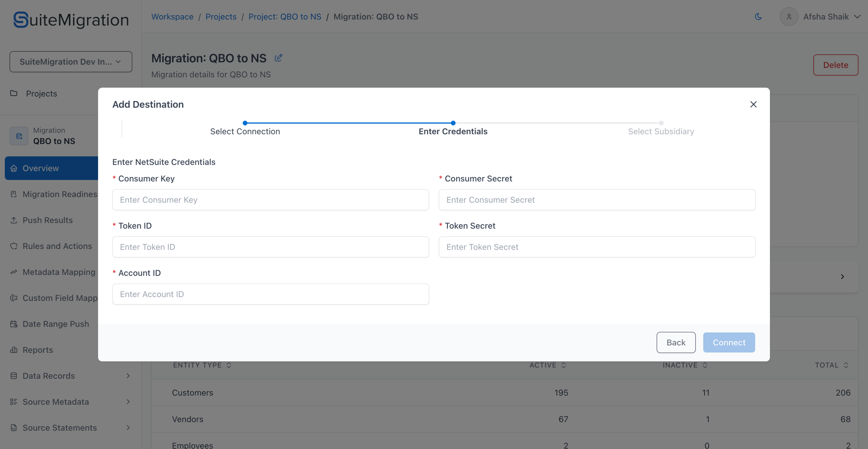This screenshot has width=868, height=449.
Task: Click the Back button
Action: click(x=676, y=342)
